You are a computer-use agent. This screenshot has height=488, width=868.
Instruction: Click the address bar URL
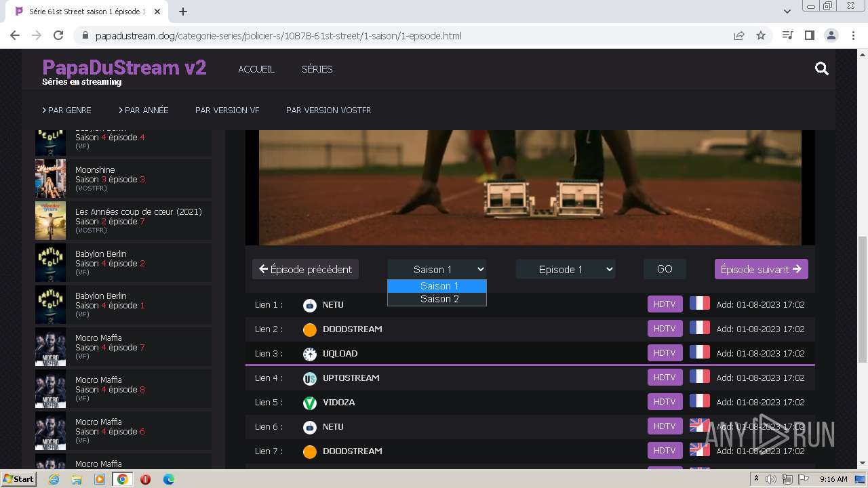[278, 35]
